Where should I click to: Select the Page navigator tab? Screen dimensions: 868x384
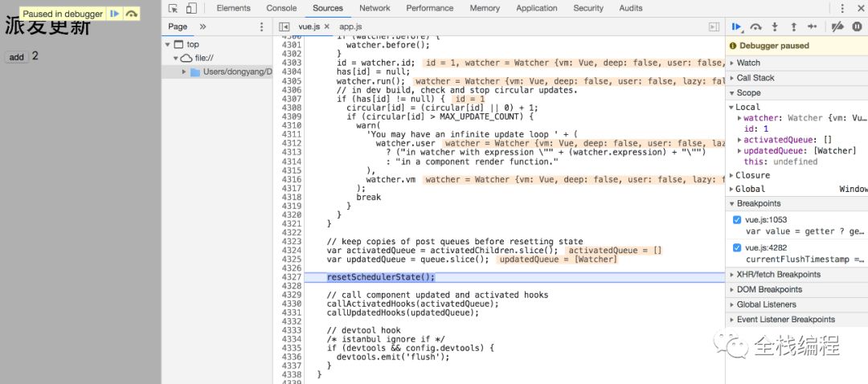tap(178, 27)
